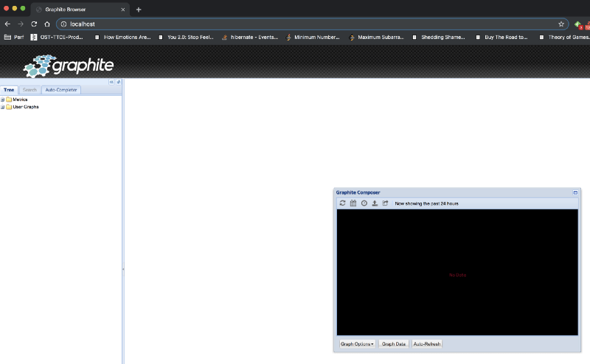Click the browser back arrow
Viewport: 590px width, 364px height.
[x=7, y=24]
